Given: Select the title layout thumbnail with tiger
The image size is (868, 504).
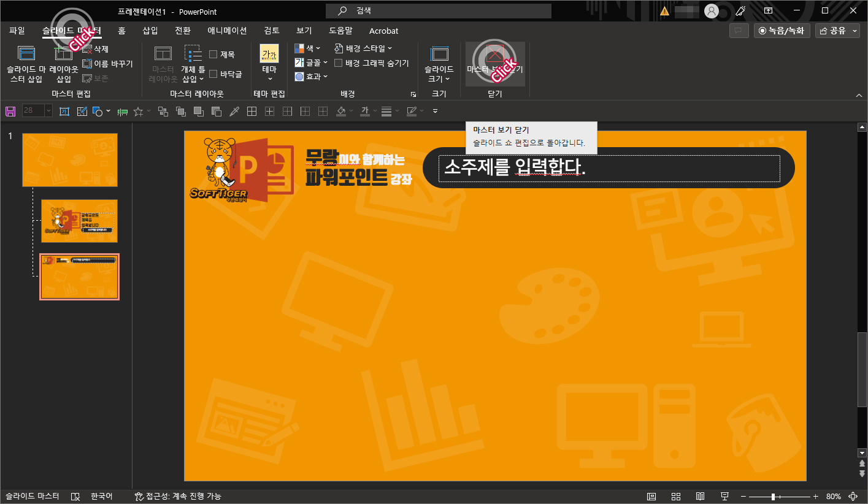Looking at the screenshot, I should (79, 221).
